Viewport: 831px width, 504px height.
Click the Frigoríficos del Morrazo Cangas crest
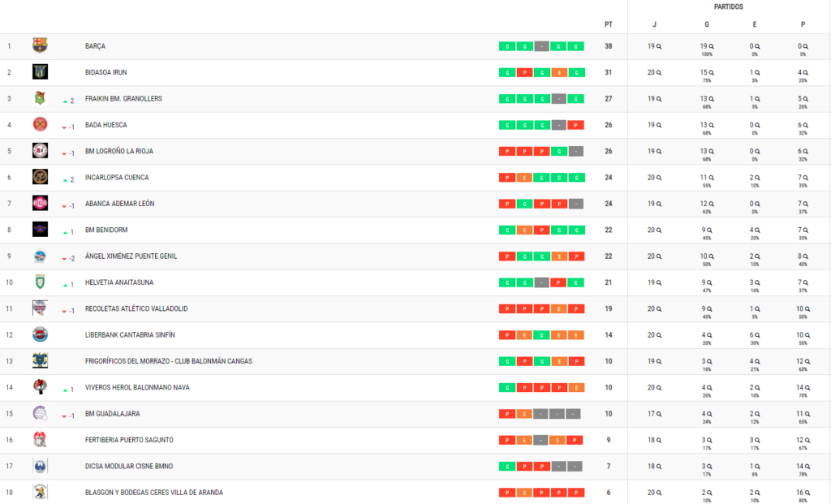tap(40, 361)
